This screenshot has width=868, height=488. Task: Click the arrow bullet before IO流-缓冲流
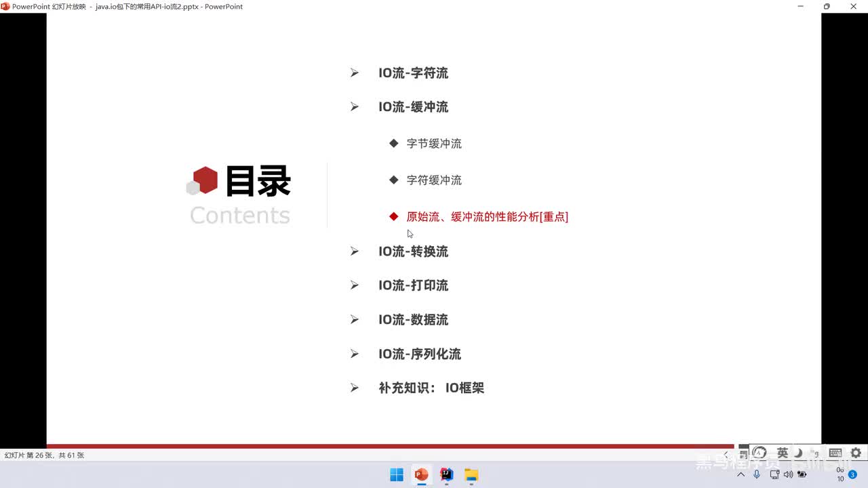(354, 106)
